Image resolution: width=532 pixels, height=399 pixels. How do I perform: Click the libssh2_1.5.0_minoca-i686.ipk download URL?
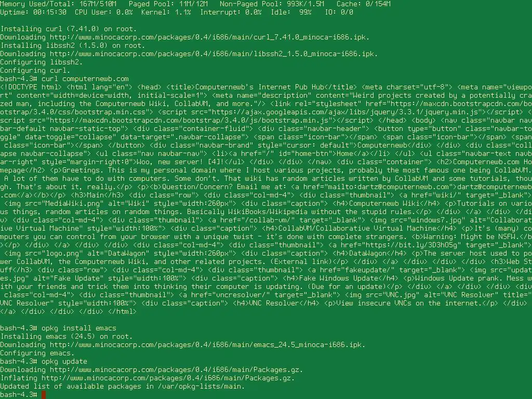pos(214,54)
